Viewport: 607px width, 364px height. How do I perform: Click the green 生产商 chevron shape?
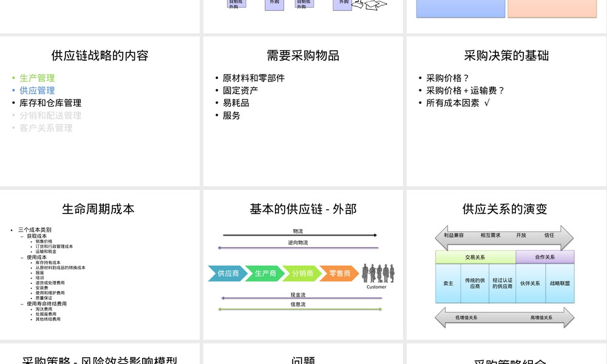click(x=265, y=274)
